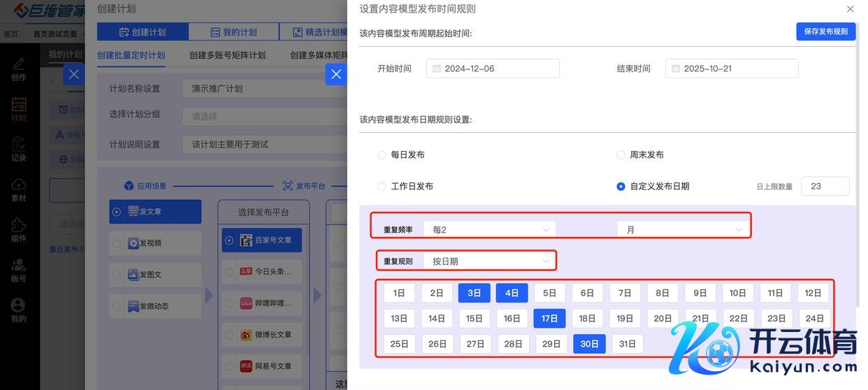
Task: Switch to the 我的计划 tab
Action: [x=233, y=32]
